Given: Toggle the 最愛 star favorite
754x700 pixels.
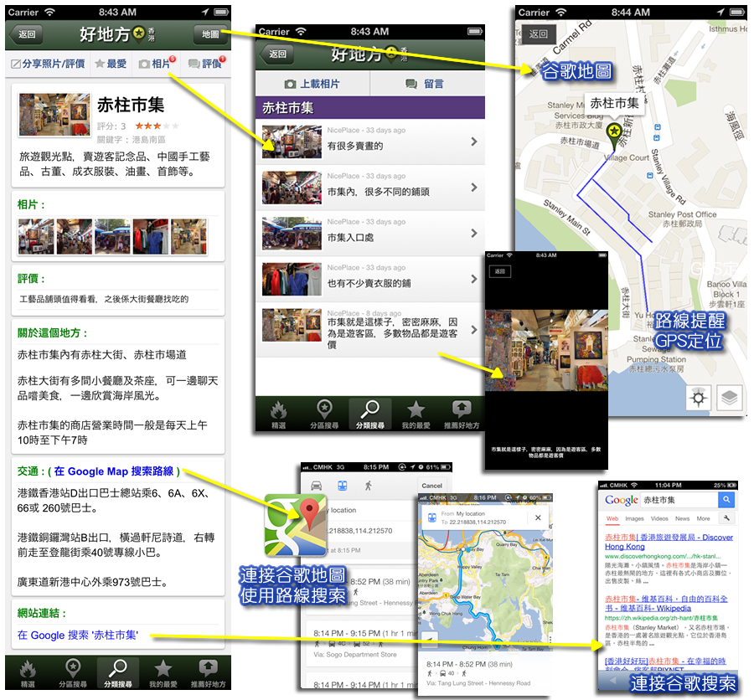Looking at the screenshot, I should point(111,64).
